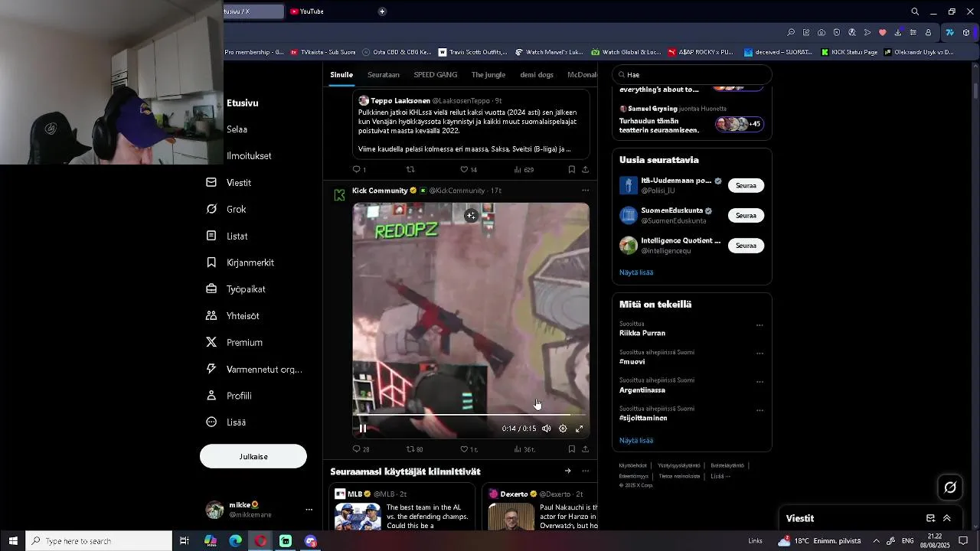Viewport: 980px width, 551px height.
Task: Click the Julkaise button
Action: tap(253, 456)
